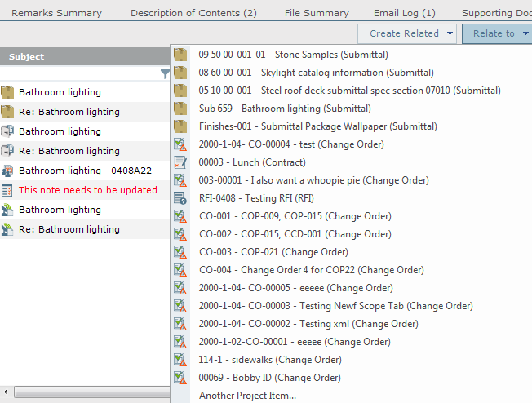Screen dimensions: 532x403
Task: Select 003-00001 whoopie pie change order
Action: point(314,180)
